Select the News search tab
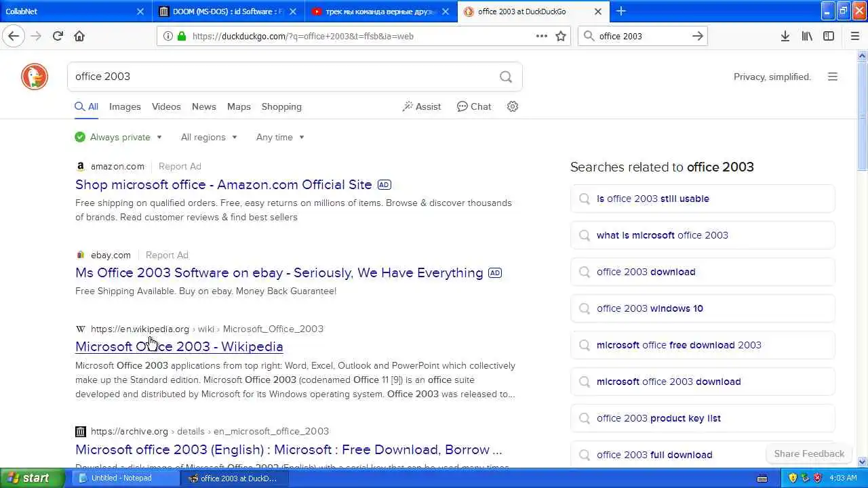 point(204,106)
